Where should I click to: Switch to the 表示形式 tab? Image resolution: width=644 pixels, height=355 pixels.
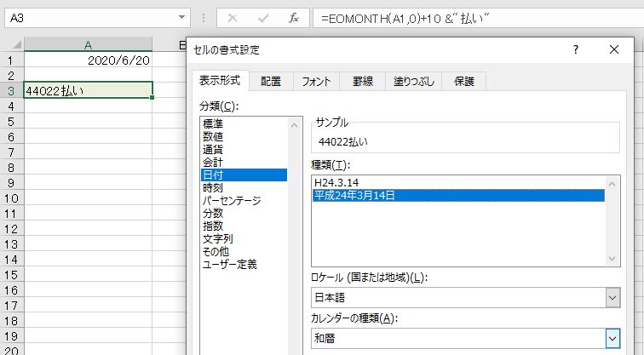220,80
